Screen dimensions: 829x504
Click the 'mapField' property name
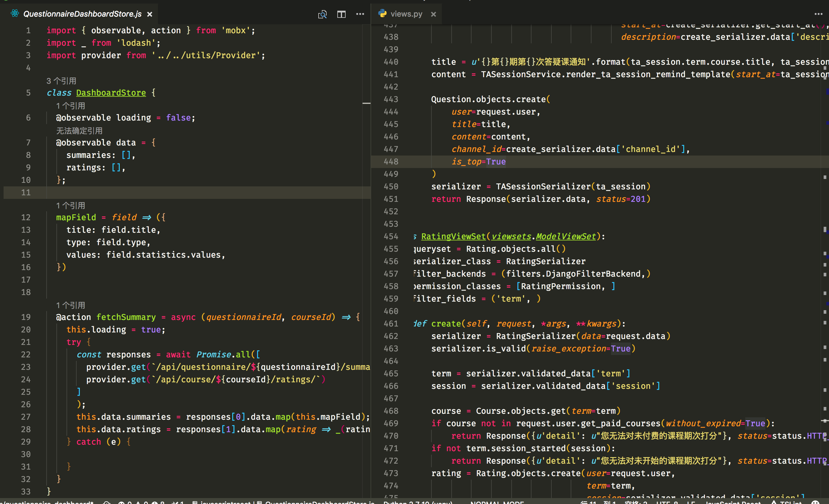tap(76, 217)
